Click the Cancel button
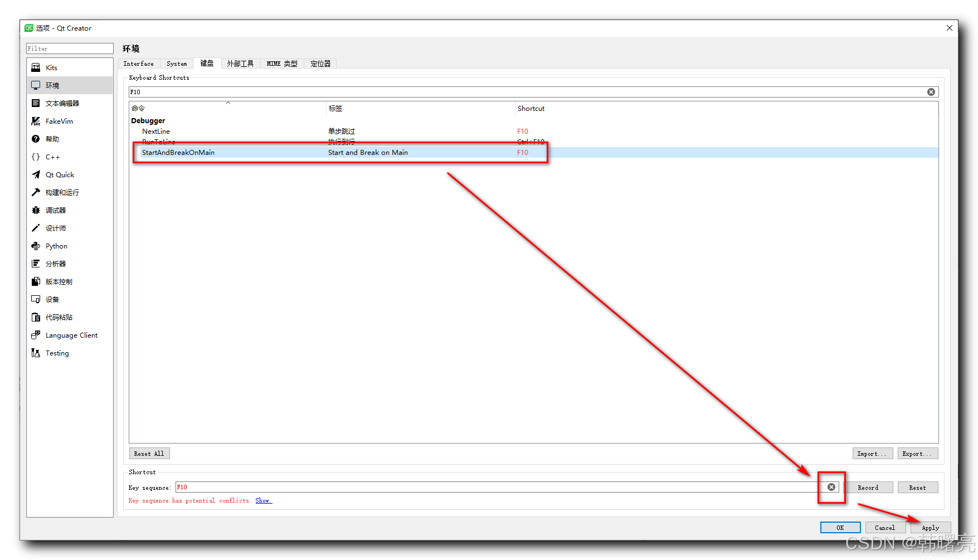Screen dimensions: 978x560 click(885, 528)
